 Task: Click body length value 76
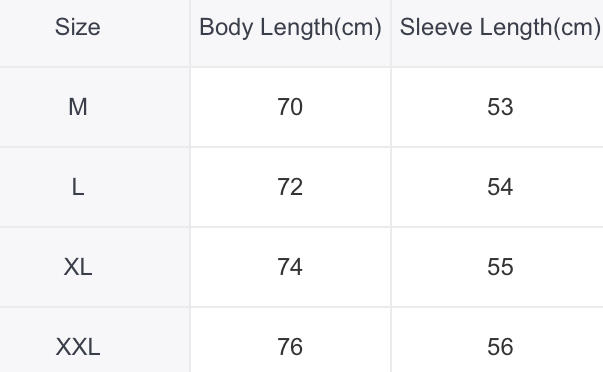pos(290,347)
